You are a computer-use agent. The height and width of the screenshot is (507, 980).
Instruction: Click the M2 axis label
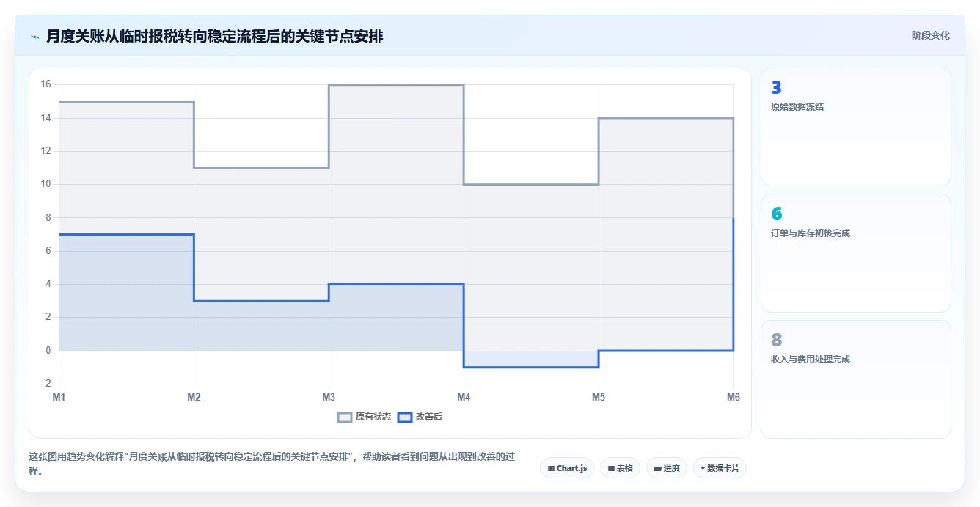click(194, 397)
